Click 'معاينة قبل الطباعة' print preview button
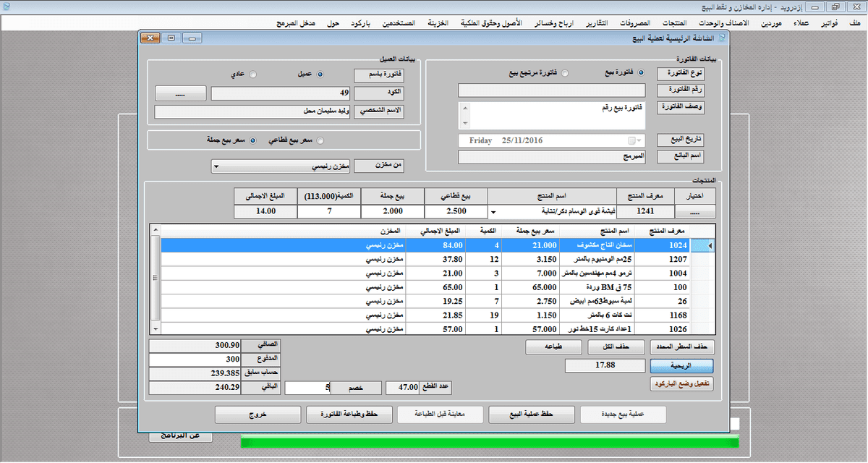The height and width of the screenshot is (463, 868). pyautogui.click(x=441, y=415)
